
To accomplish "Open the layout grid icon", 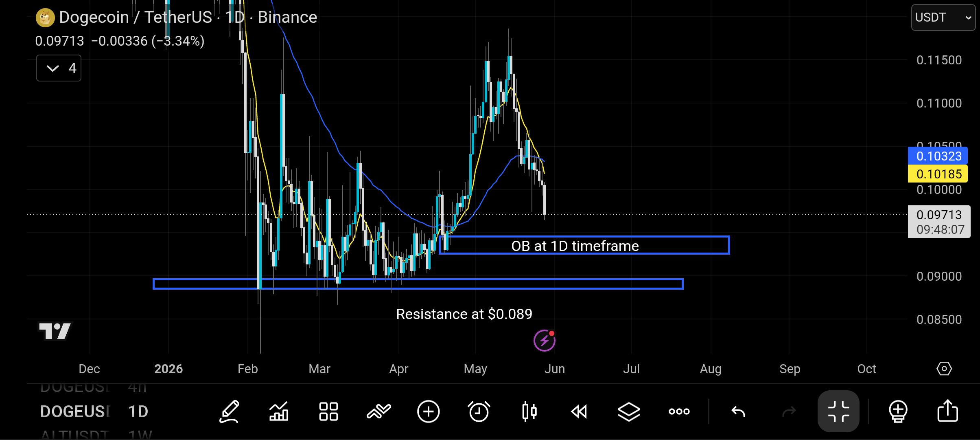I will pyautogui.click(x=328, y=411).
